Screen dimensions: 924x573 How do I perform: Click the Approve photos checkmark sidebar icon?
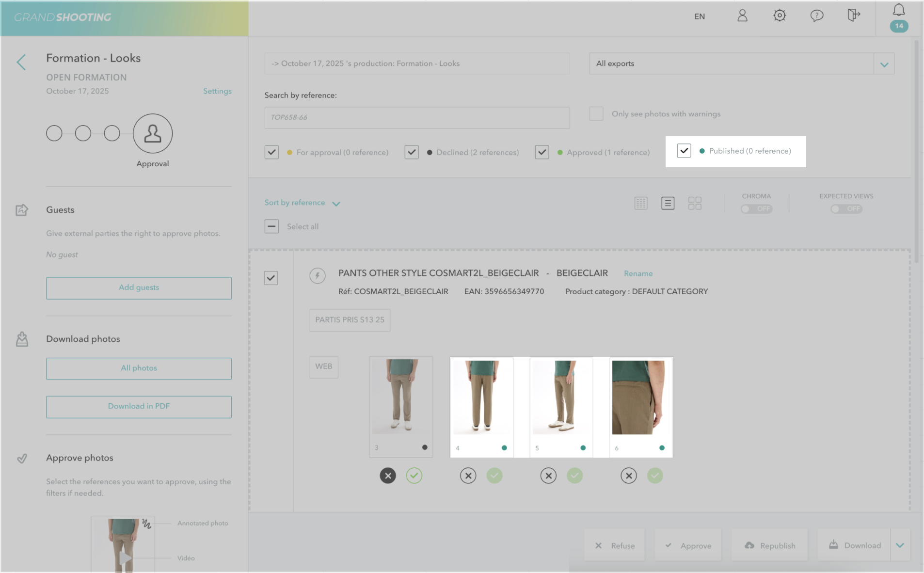point(22,458)
